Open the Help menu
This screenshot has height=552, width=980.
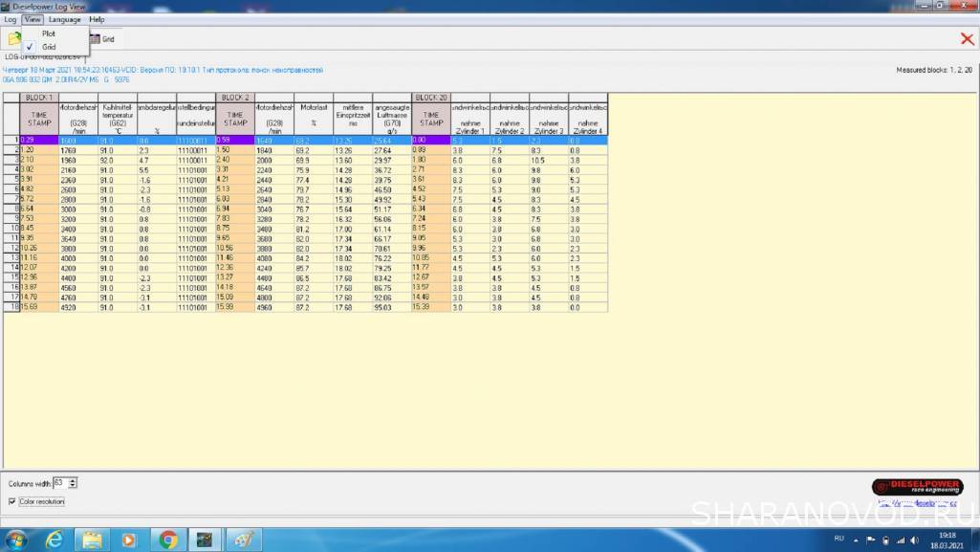97,19
